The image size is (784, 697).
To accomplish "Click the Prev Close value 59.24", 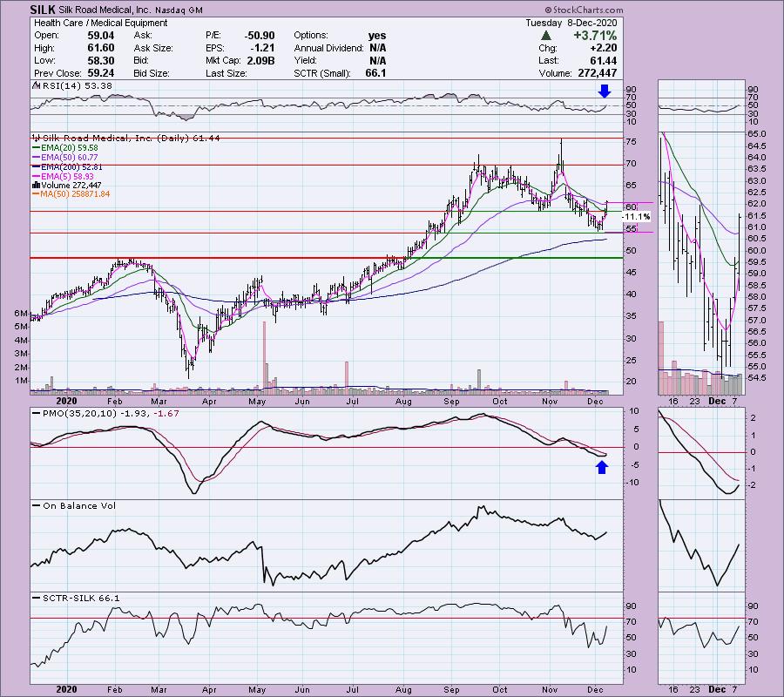I will (101, 73).
